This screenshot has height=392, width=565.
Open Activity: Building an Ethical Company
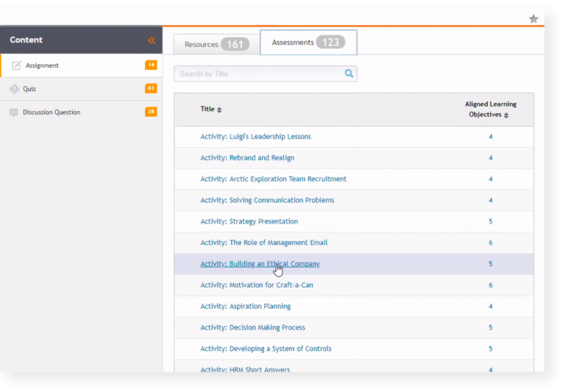click(x=260, y=264)
